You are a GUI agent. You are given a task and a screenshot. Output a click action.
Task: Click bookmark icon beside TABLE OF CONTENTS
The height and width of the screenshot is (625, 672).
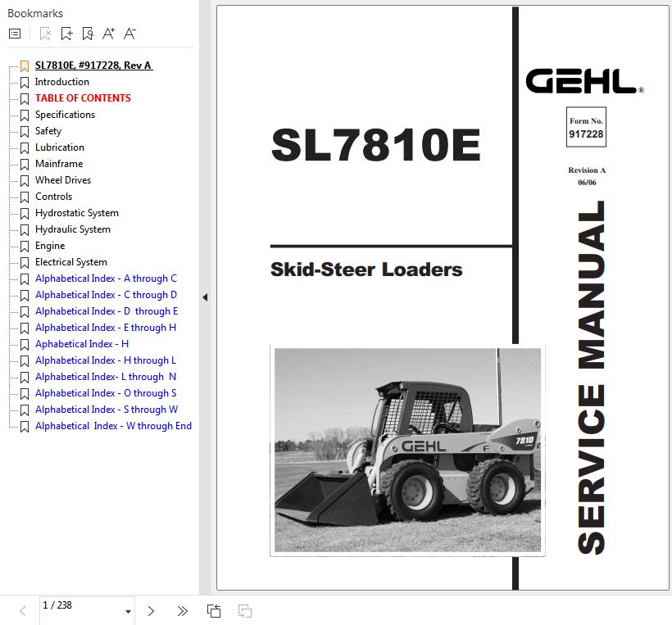click(x=25, y=99)
